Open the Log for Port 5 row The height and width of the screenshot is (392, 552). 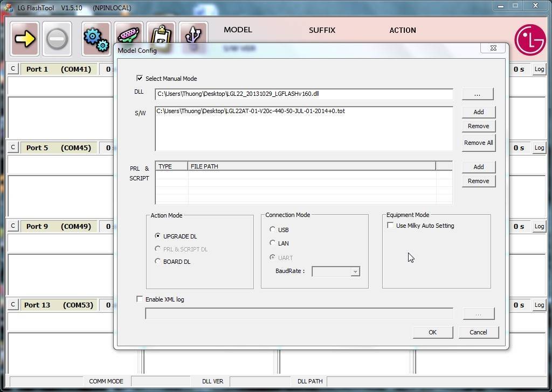[x=539, y=148]
